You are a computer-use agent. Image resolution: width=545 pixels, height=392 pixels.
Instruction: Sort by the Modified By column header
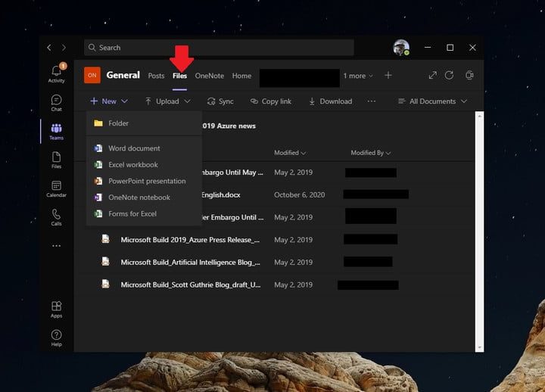click(370, 153)
